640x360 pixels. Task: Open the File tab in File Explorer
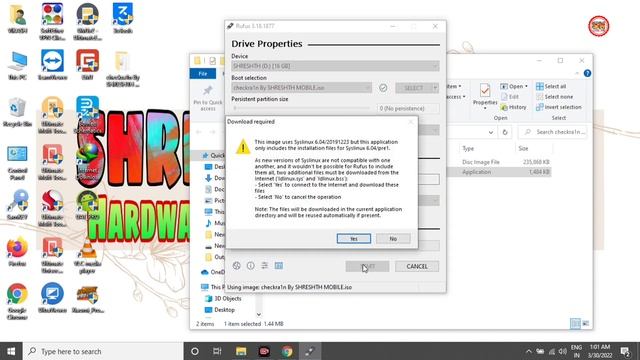point(203,73)
